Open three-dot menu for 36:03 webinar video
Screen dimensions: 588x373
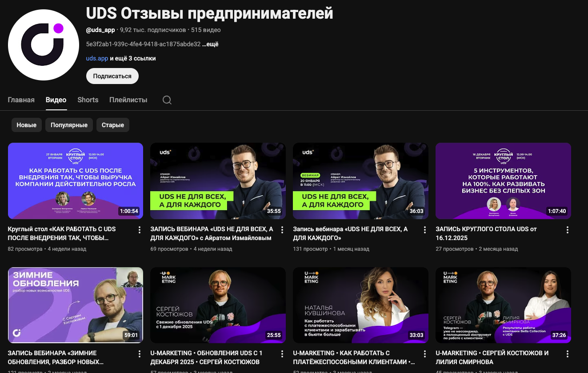point(424,230)
